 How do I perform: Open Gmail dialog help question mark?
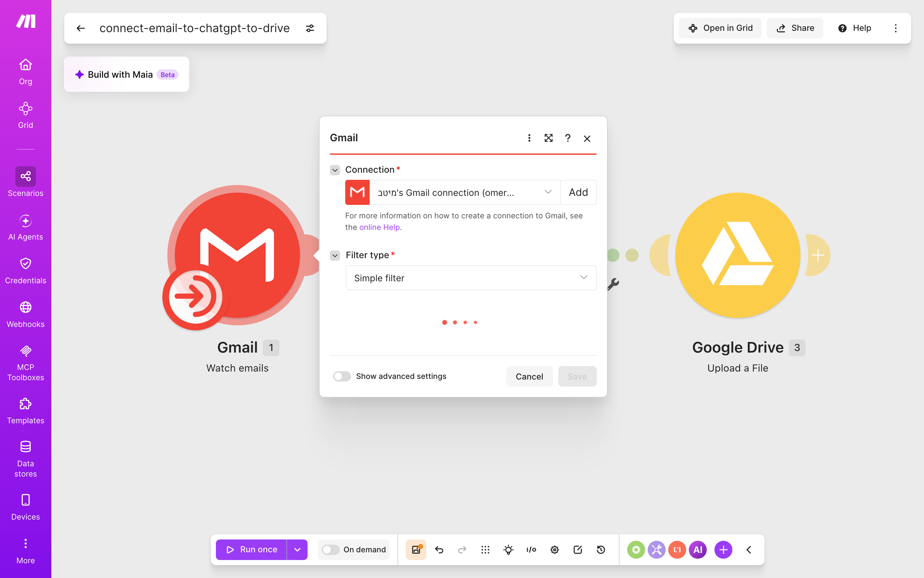568,138
